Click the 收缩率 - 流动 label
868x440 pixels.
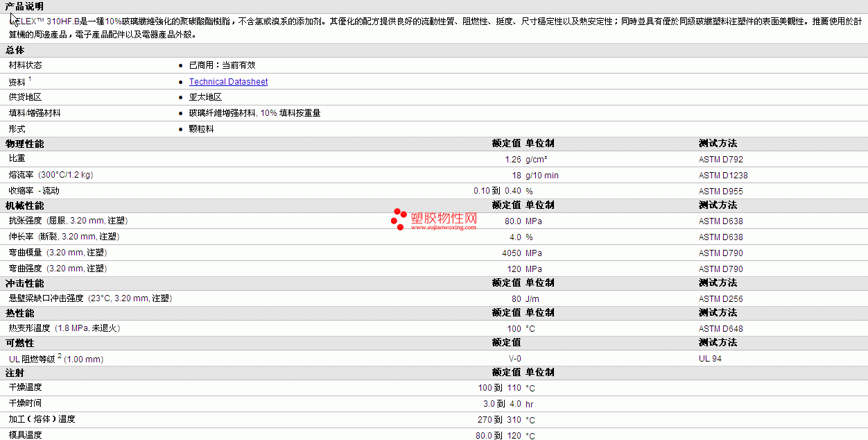[x=34, y=191]
